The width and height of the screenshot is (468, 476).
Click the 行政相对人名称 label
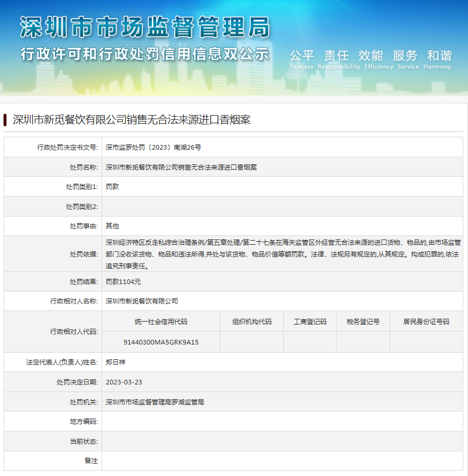pos(74,301)
